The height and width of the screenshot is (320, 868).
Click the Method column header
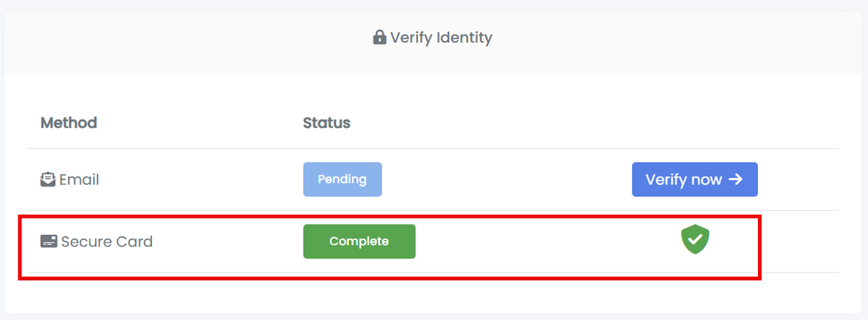click(x=69, y=122)
